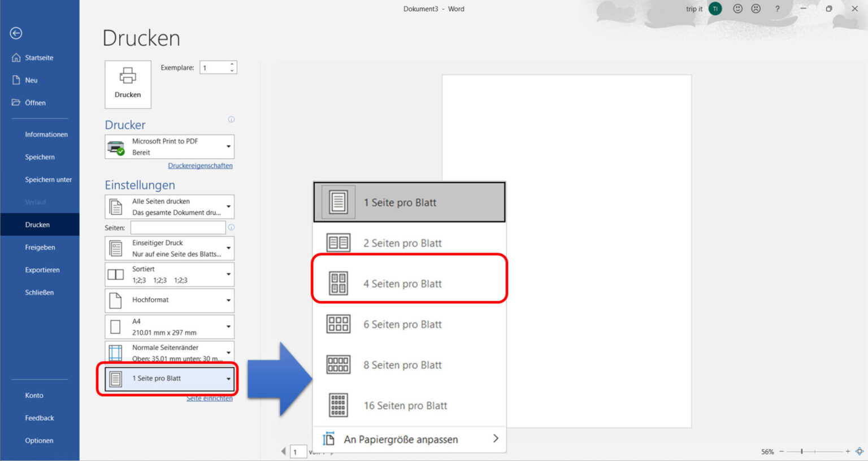Choose 4 Seiten pro Blatt option

pos(410,284)
